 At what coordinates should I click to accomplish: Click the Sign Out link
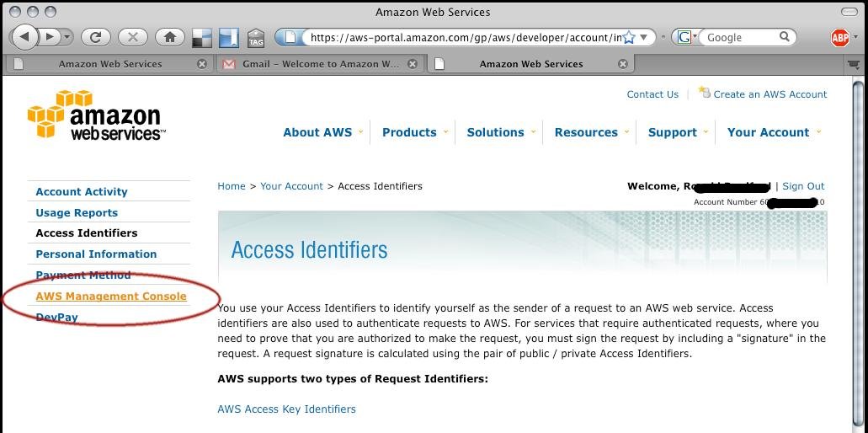tap(803, 186)
